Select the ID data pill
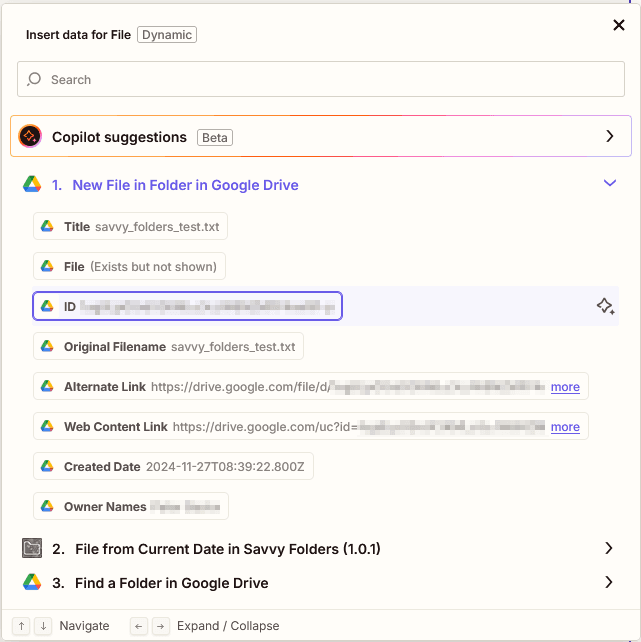The height and width of the screenshot is (642, 641). click(x=187, y=306)
